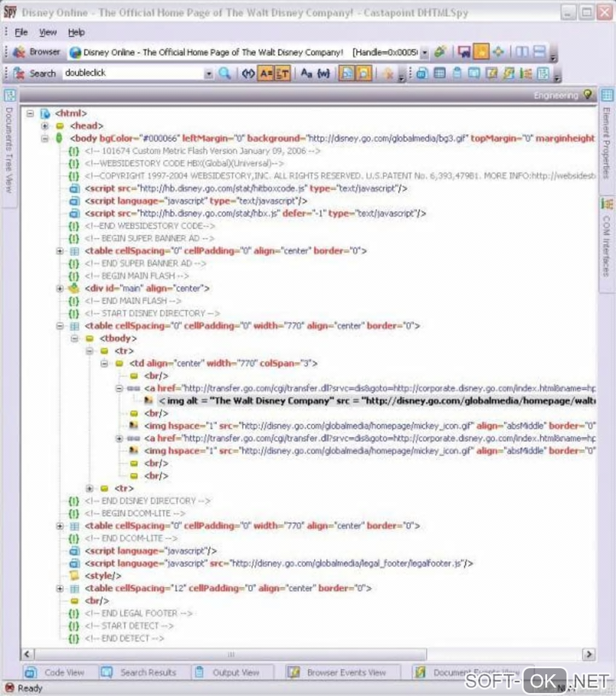Click the Element Properties sidebar icon
Viewport: 616px width, 696px height.
pyautogui.click(x=607, y=95)
